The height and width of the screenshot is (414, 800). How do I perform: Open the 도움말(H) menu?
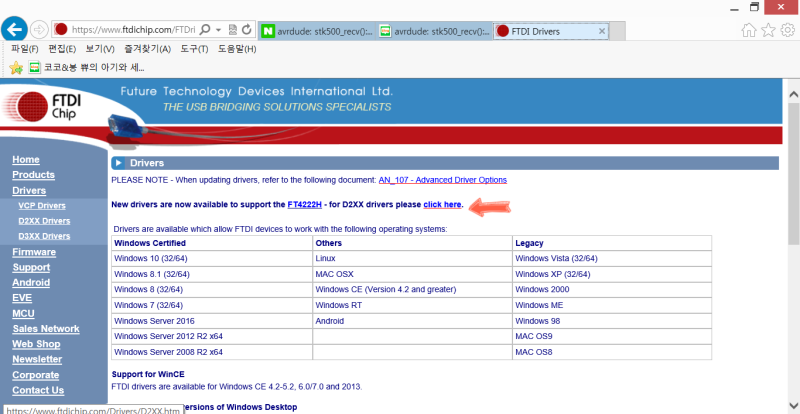[x=237, y=49]
